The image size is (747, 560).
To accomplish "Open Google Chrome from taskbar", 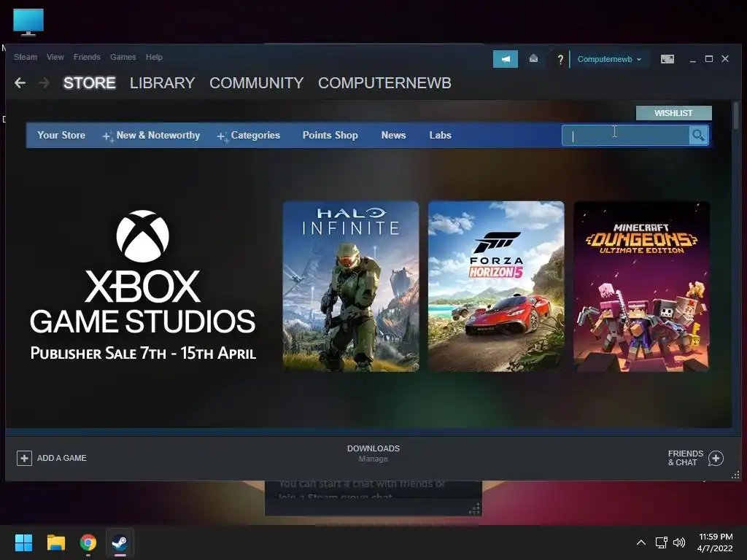I will pos(88,542).
